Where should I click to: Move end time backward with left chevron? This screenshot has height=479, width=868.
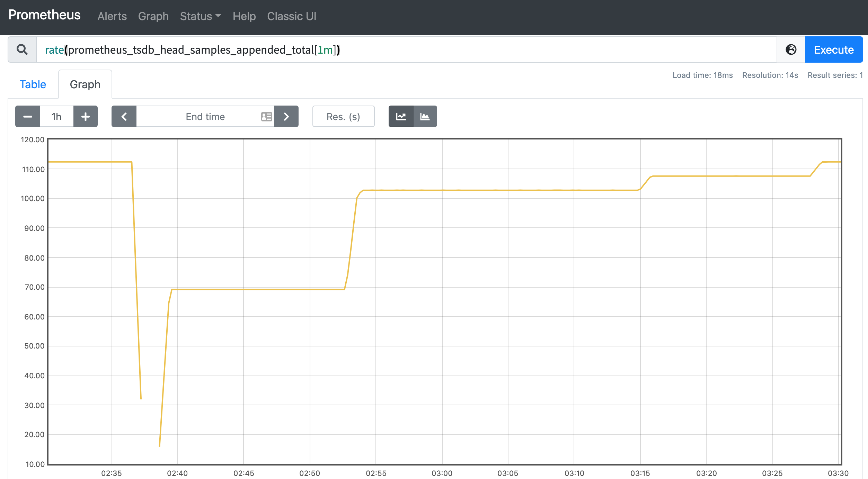tap(124, 117)
